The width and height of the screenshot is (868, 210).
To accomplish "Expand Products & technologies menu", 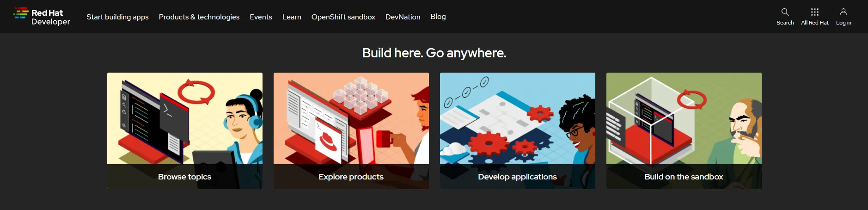I will 199,17.
